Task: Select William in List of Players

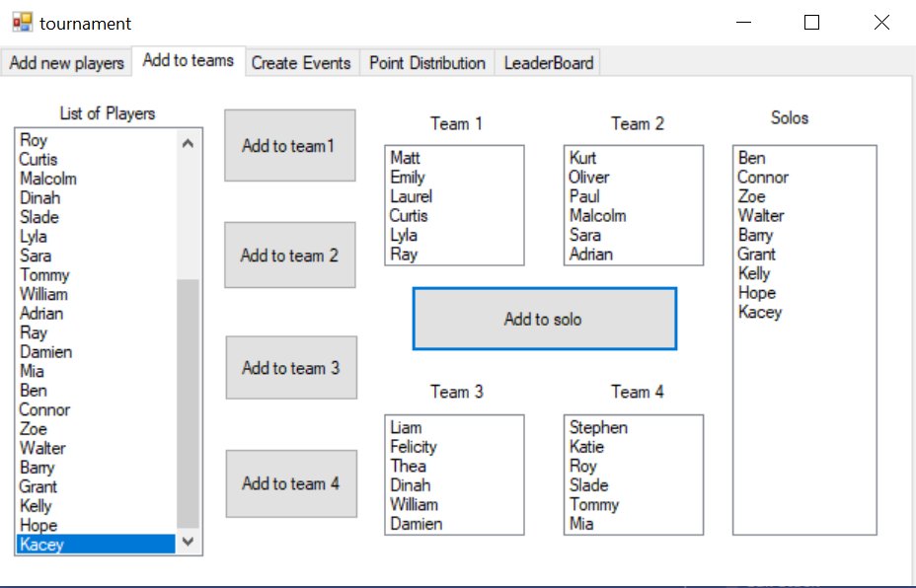Action: [96, 294]
